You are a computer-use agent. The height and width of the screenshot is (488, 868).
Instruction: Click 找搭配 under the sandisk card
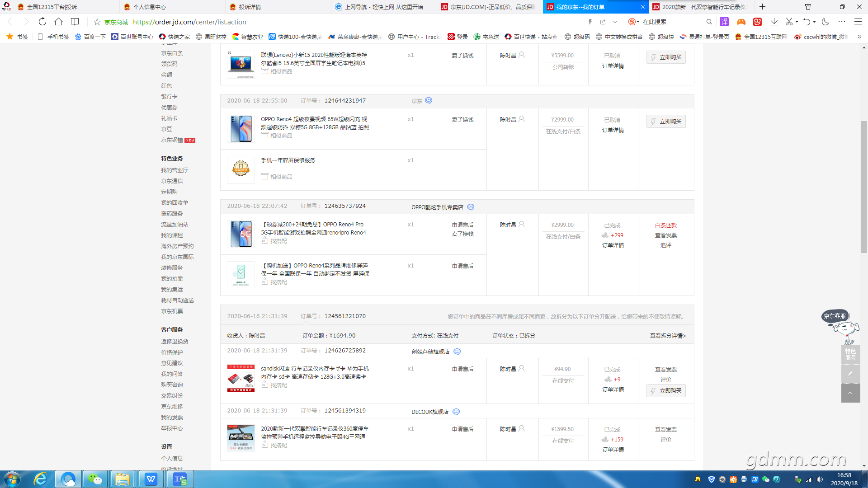coord(274,385)
